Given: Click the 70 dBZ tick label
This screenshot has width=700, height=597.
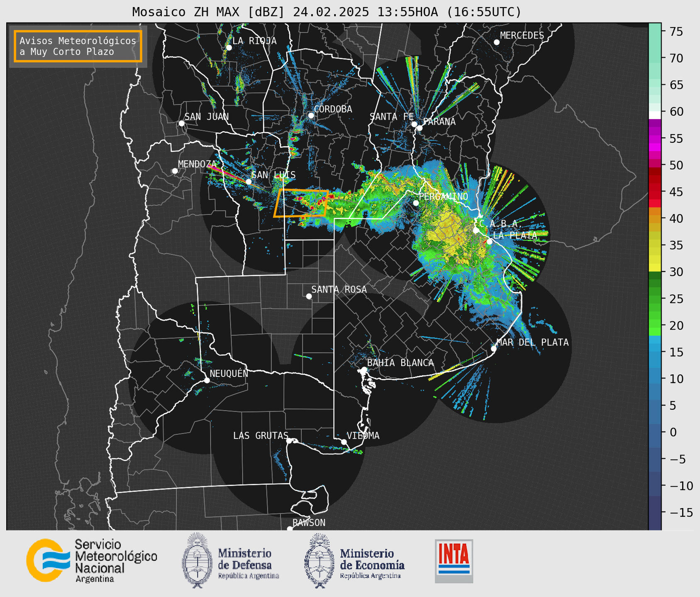Looking at the screenshot, I should tap(677, 58).
